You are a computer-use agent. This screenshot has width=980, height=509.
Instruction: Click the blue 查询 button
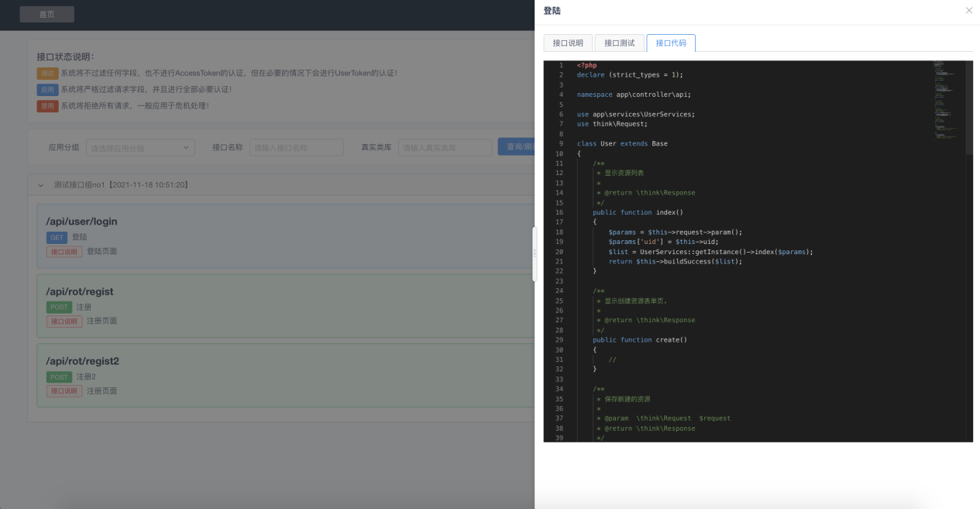tap(516, 147)
